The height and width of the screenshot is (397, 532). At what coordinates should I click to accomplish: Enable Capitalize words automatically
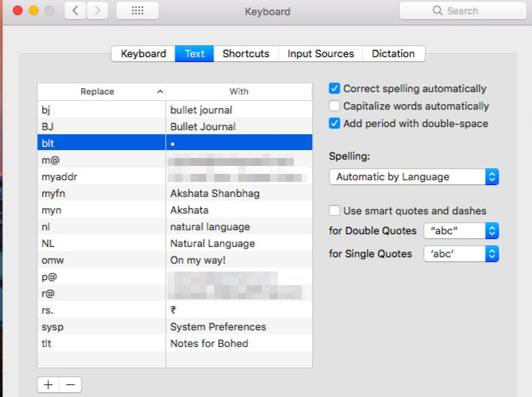tap(334, 106)
